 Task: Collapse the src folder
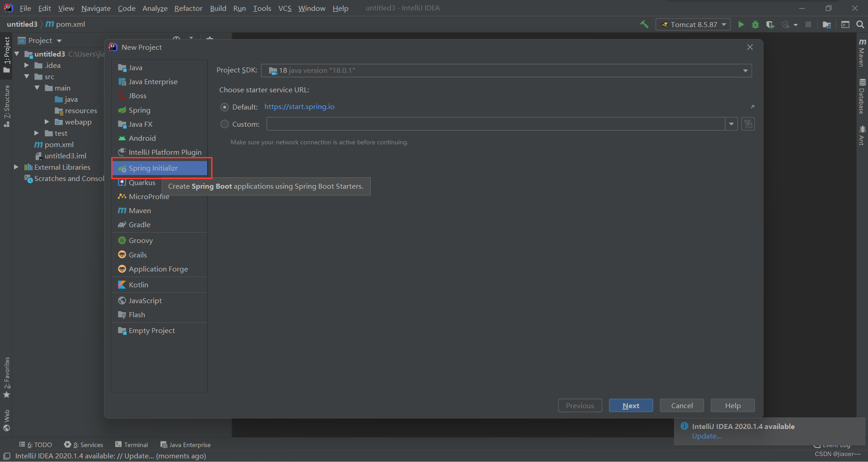click(27, 76)
